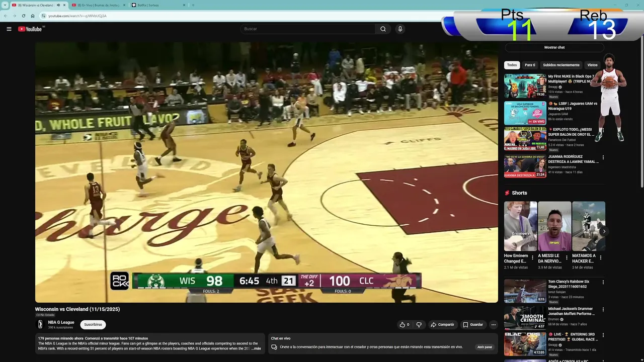Image resolution: width=644 pixels, height=362 pixels.
Task: Open options for Michael Jackson's Drummer video
Action: coord(603,310)
